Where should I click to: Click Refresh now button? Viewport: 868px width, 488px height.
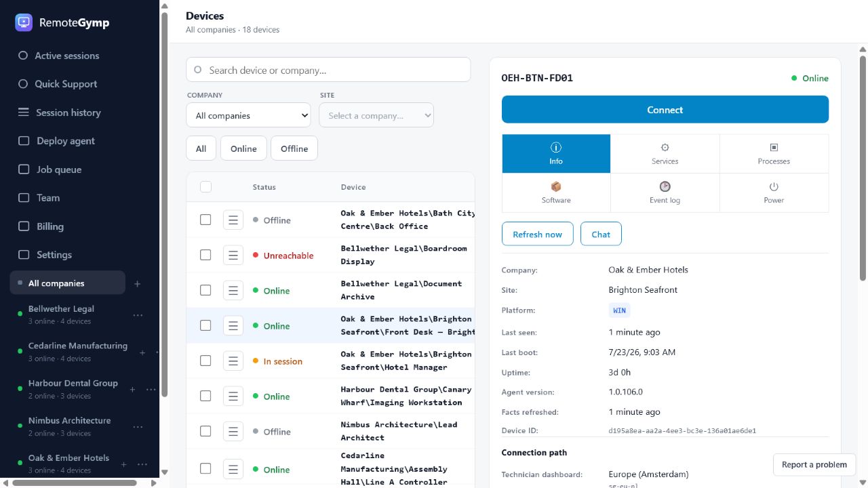pyautogui.click(x=538, y=234)
